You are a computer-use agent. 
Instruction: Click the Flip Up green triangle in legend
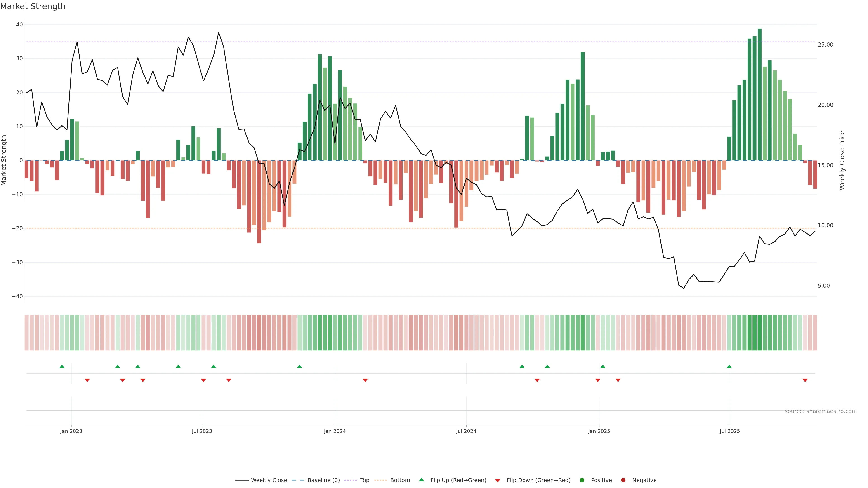[421, 480]
